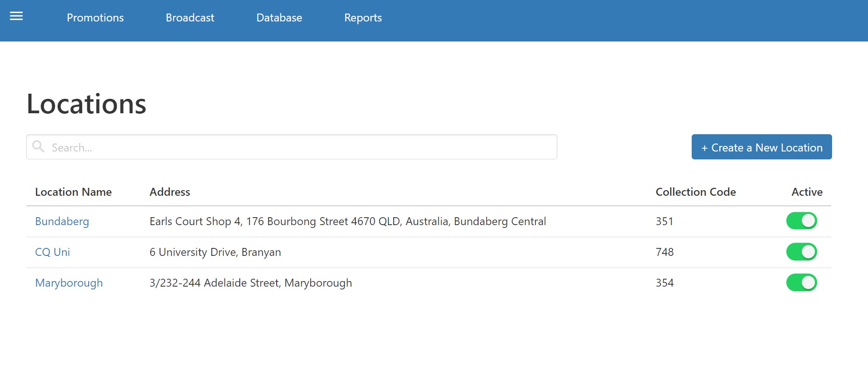The width and height of the screenshot is (868, 371).
Task: Open the Database menu
Action: click(279, 18)
